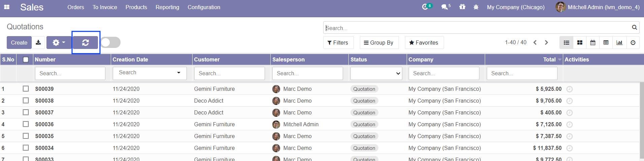
Task: Click the Create button
Action: pyautogui.click(x=19, y=43)
